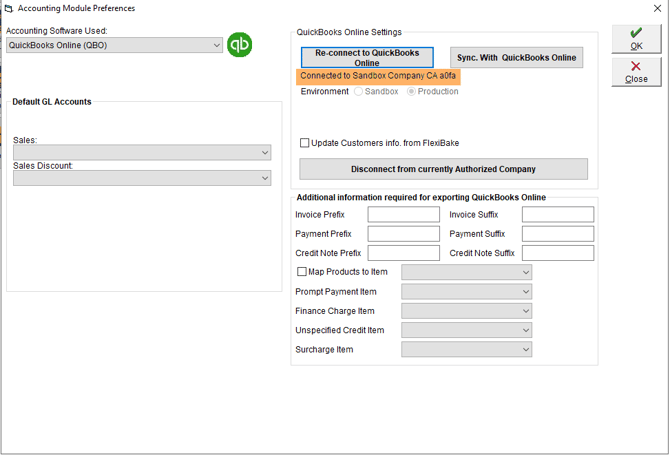Click the Credit Note Prefix input field
670x455 pixels.
click(x=403, y=253)
